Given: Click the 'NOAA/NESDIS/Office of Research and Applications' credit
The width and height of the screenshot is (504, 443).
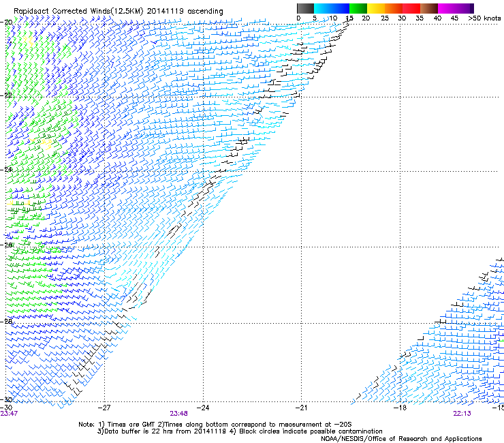Looking at the screenshot, I should (x=401, y=439).
